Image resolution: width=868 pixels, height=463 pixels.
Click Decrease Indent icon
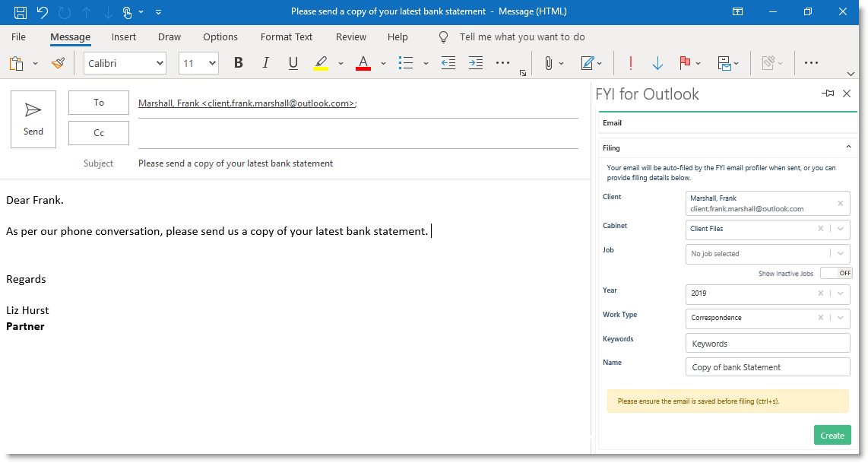pos(448,63)
